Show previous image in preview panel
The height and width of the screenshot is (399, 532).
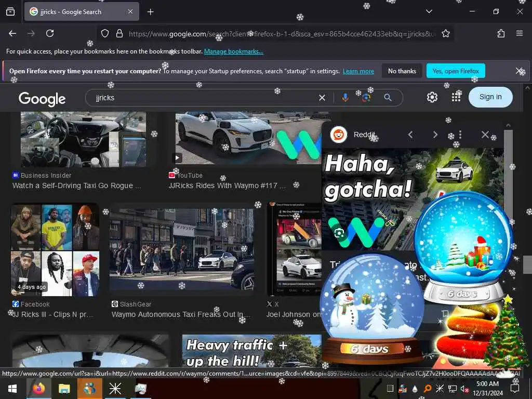click(410, 135)
